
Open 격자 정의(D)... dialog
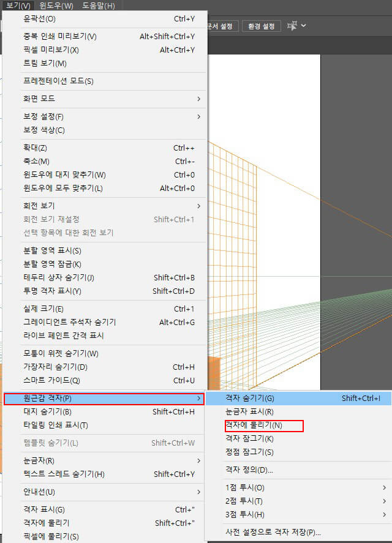pyautogui.click(x=299, y=470)
